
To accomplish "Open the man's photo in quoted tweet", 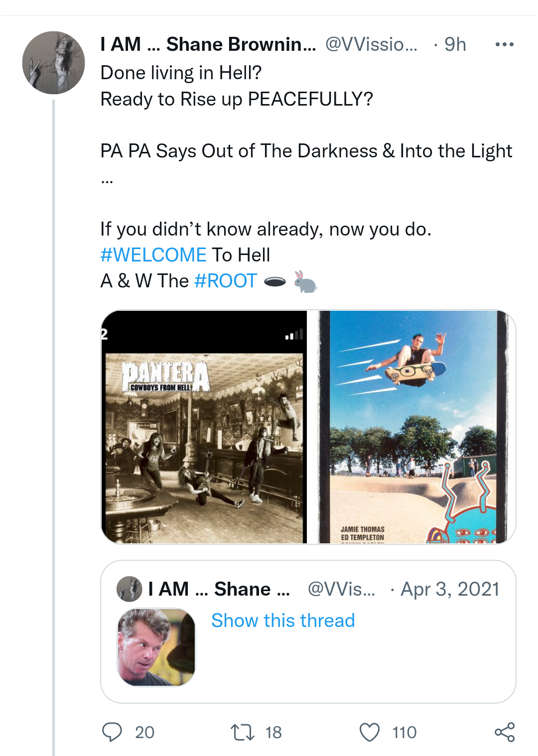I will [156, 647].
